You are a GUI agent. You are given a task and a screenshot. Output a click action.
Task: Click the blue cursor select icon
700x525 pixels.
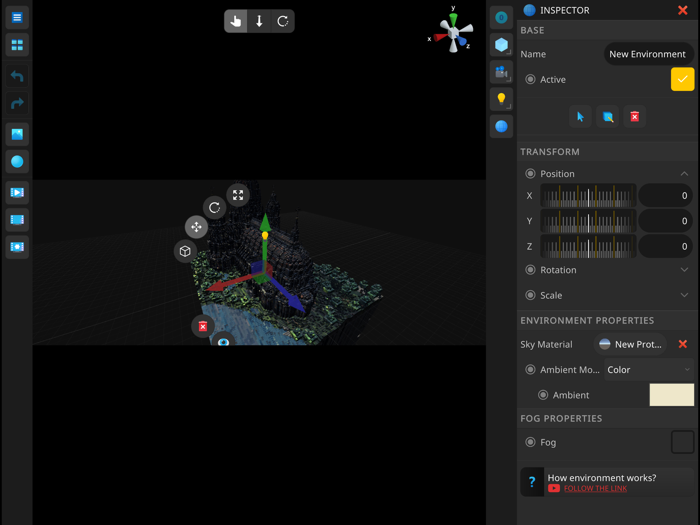pos(580,117)
